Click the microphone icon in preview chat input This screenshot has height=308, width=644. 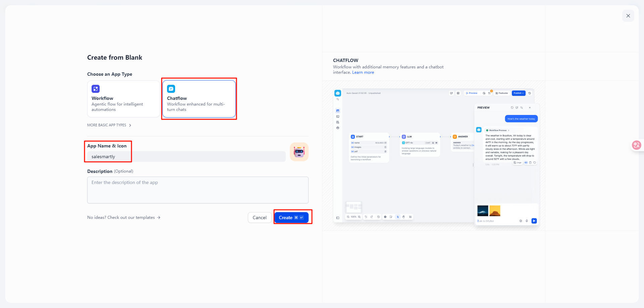527,221
